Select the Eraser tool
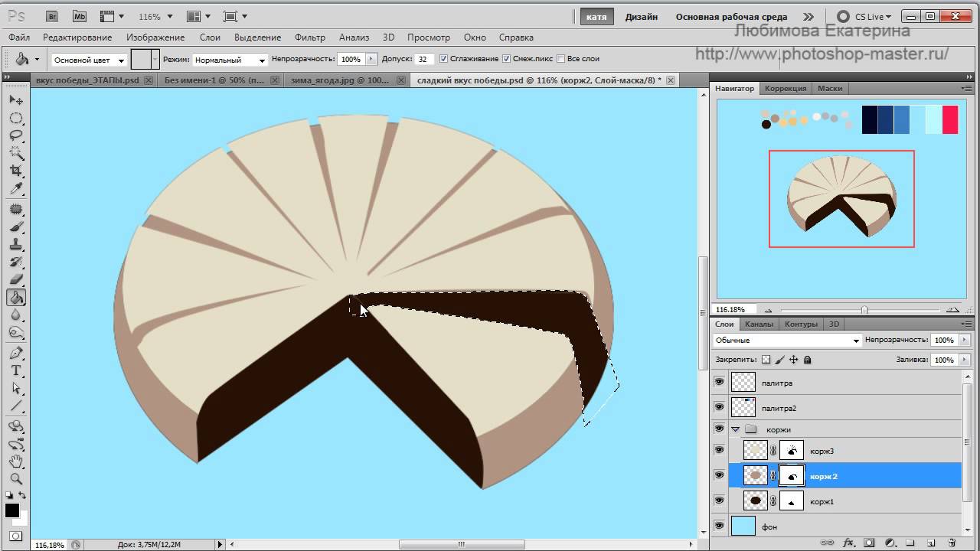Image resolution: width=980 pixels, height=551 pixels. [x=16, y=279]
